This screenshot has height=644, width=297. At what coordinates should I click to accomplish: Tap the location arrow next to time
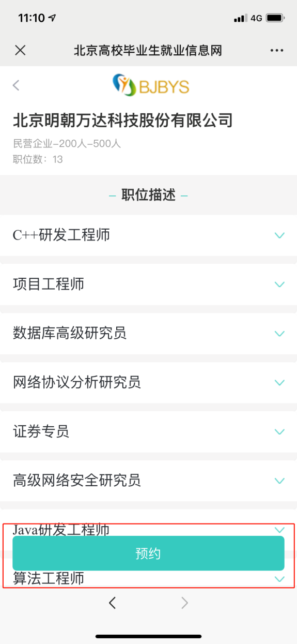coord(52,18)
